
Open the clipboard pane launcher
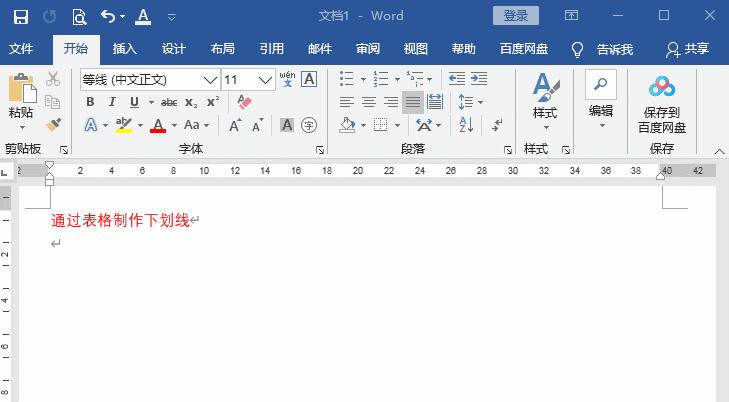(64, 150)
